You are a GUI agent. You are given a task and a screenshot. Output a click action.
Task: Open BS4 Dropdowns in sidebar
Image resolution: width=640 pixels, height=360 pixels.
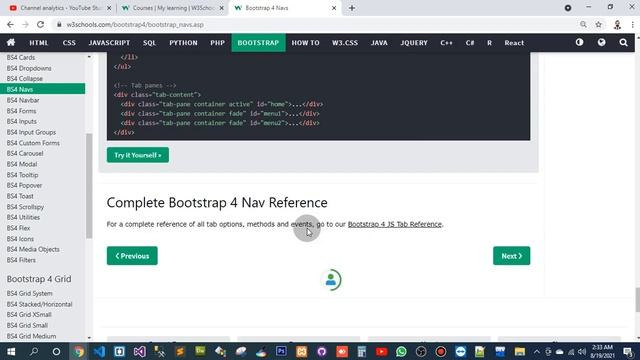pyautogui.click(x=29, y=68)
